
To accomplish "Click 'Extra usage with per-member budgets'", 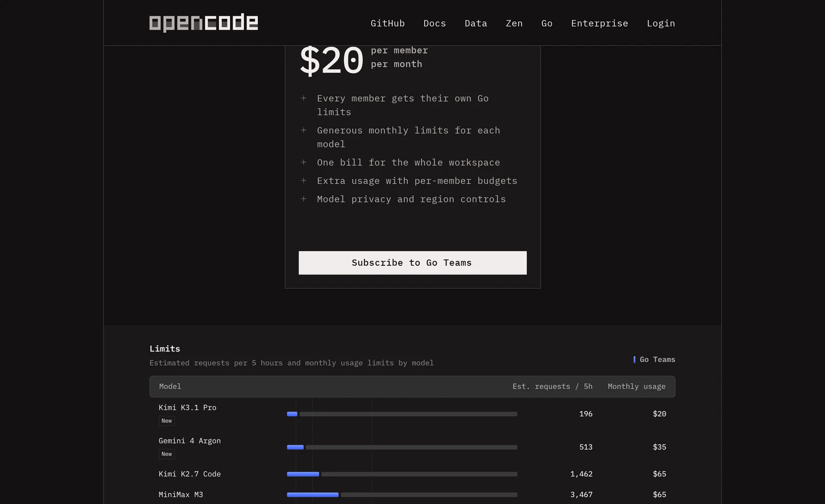I will point(417,181).
